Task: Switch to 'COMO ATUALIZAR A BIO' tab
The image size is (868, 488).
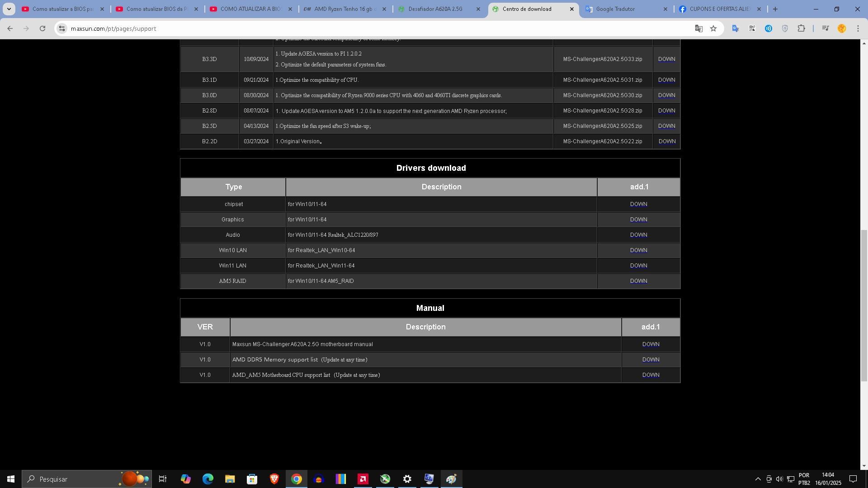Action: pyautogui.click(x=251, y=9)
